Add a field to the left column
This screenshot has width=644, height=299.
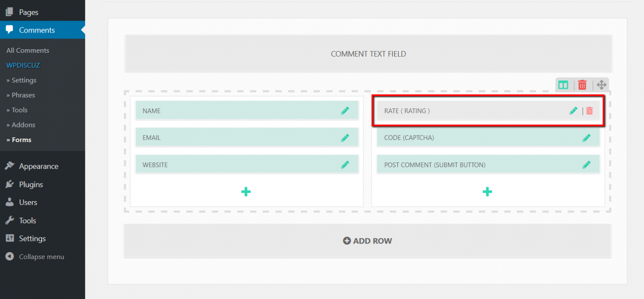tap(246, 191)
